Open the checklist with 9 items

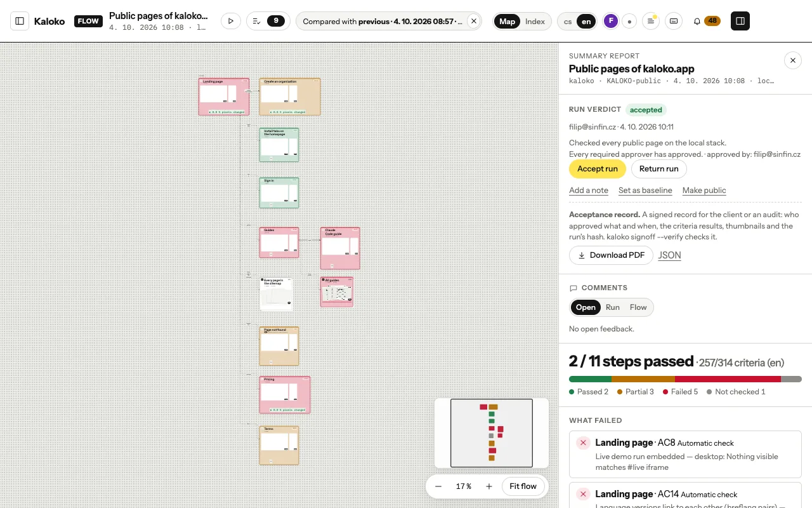268,21
